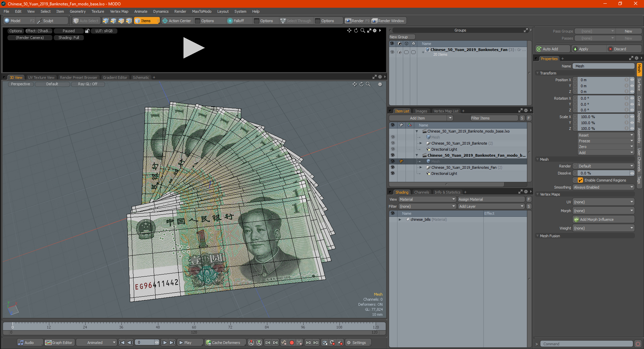Switch to Model mode

tap(19, 21)
